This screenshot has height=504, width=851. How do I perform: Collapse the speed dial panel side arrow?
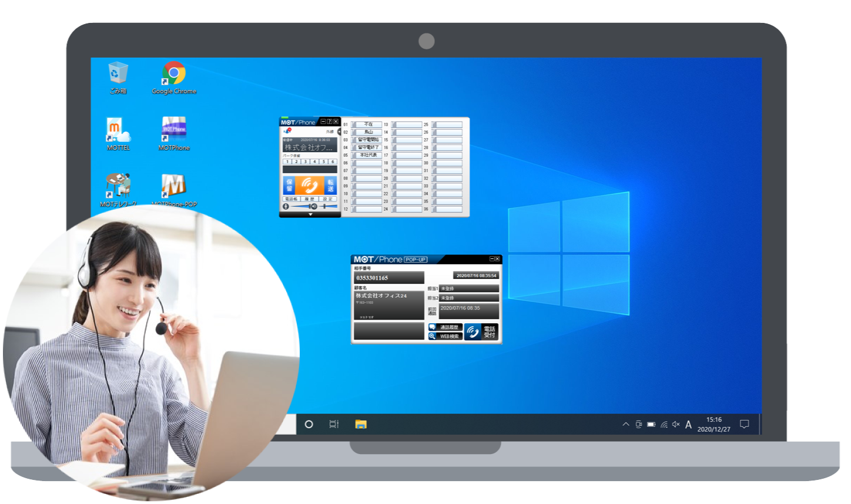coord(339,132)
